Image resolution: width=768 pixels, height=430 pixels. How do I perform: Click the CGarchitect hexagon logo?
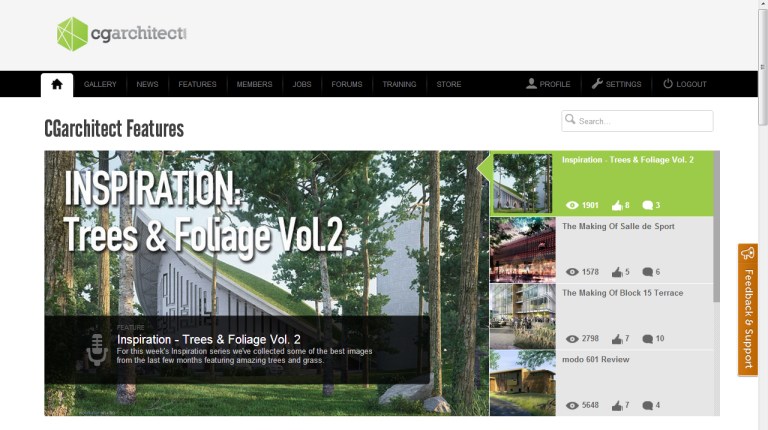[72, 34]
